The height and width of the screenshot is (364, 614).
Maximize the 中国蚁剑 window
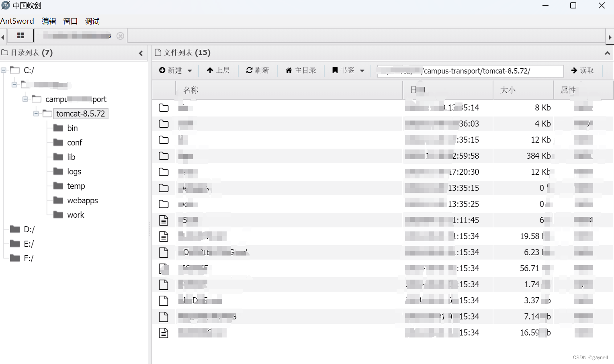[573, 6]
